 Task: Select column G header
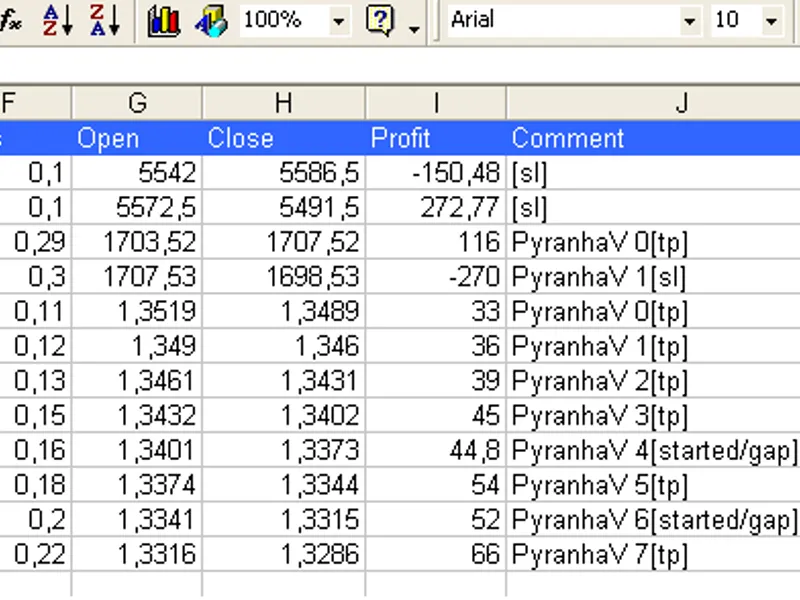tap(137, 103)
